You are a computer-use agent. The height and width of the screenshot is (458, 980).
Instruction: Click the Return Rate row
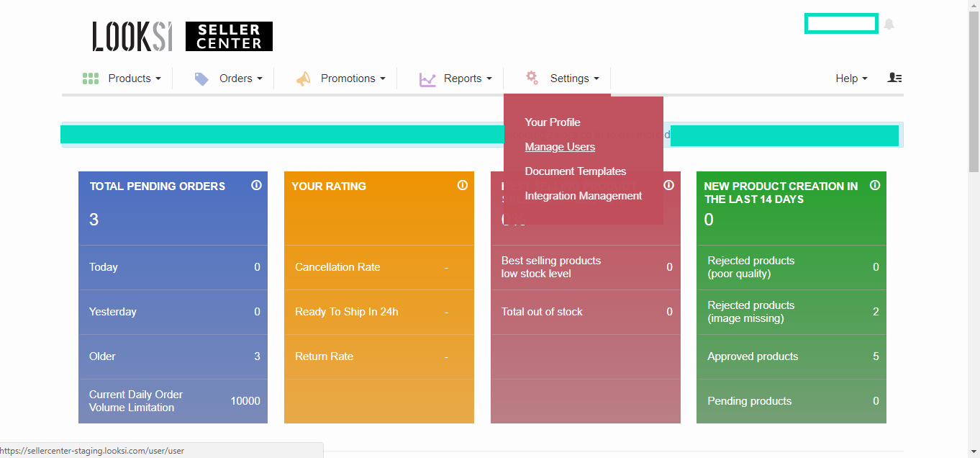click(379, 356)
